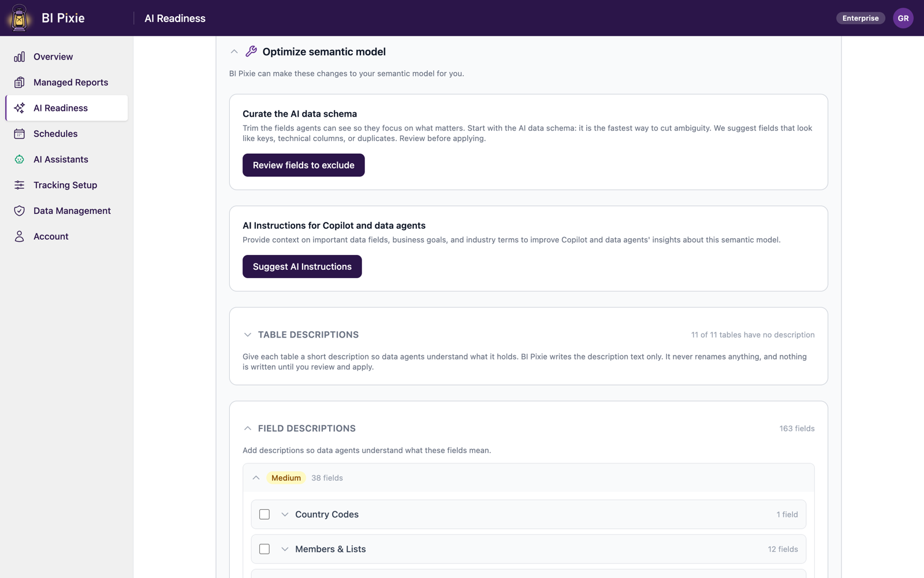Click the Overview bar chart icon

(20, 57)
